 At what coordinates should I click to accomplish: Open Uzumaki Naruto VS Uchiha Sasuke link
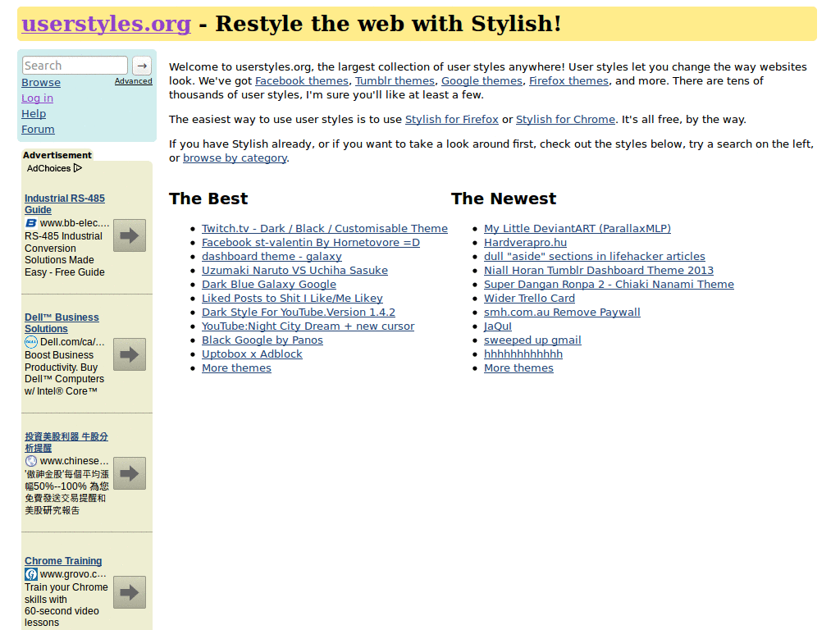[x=294, y=271]
